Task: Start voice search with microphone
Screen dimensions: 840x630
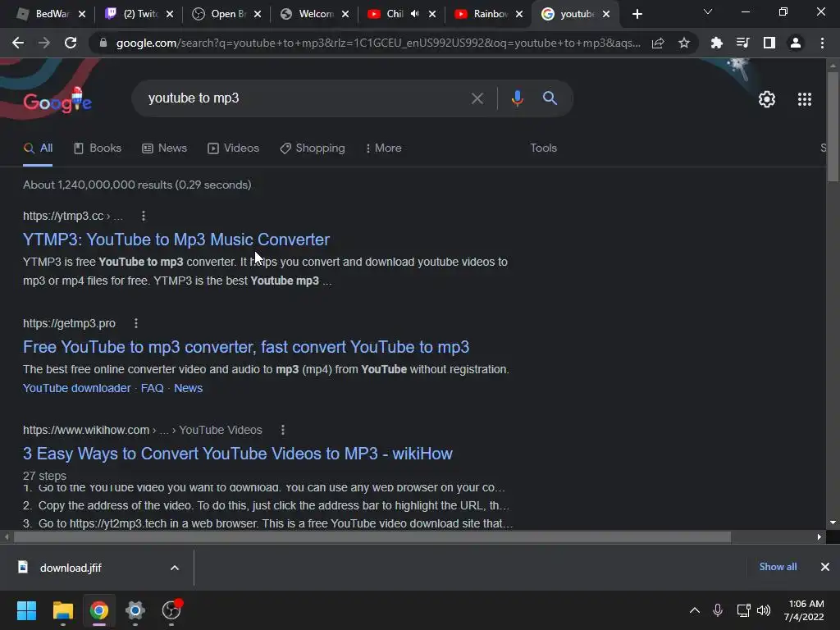Action: tap(517, 98)
